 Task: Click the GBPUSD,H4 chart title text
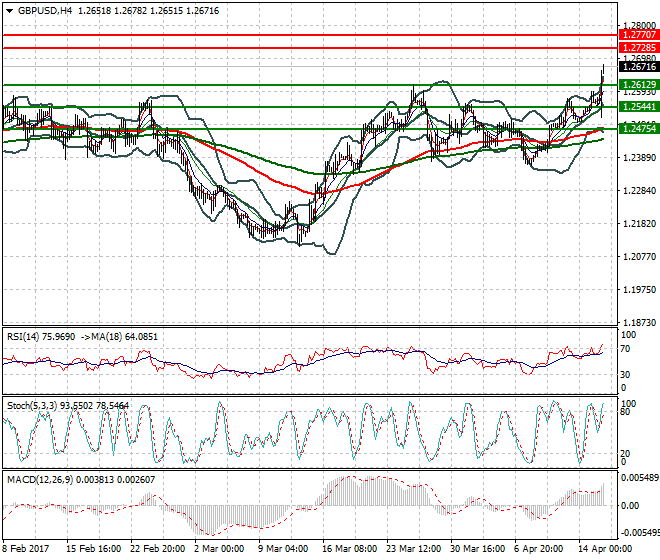pyautogui.click(x=45, y=11)
